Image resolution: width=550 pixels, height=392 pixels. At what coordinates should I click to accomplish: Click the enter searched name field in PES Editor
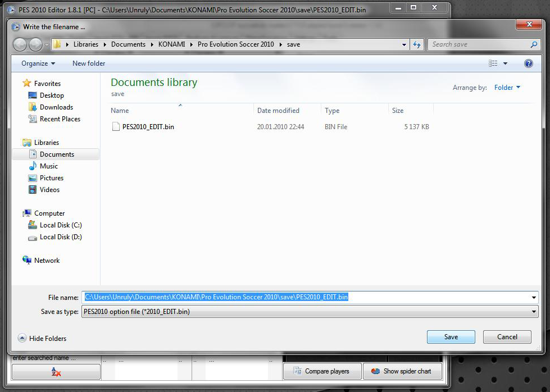click(x=56, y=358)
